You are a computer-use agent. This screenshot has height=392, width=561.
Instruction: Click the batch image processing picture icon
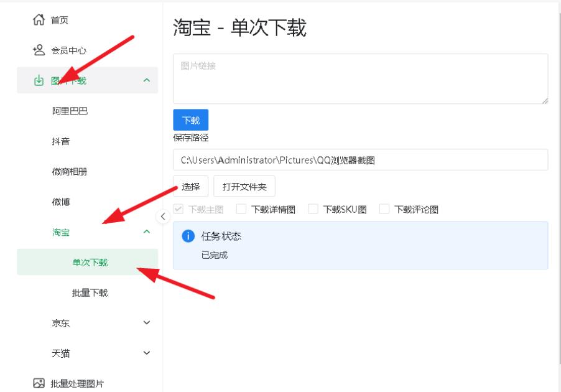(39, 383)
